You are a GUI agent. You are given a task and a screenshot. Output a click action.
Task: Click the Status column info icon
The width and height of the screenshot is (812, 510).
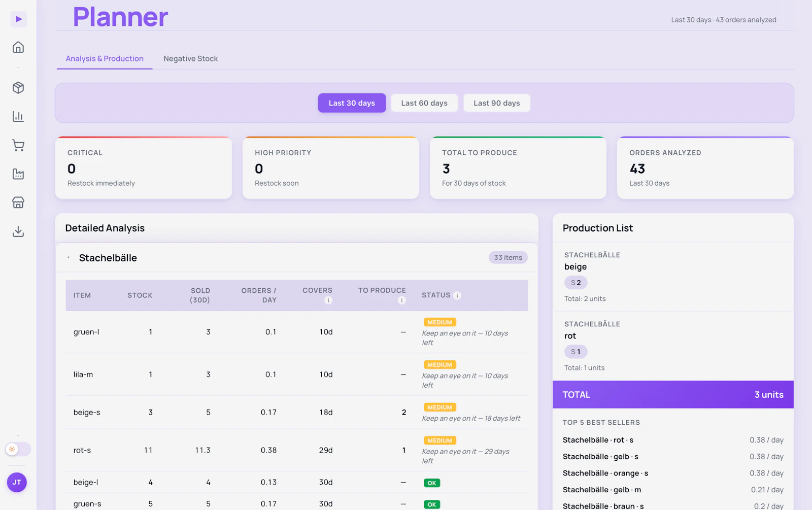click(x=457, y=295)
